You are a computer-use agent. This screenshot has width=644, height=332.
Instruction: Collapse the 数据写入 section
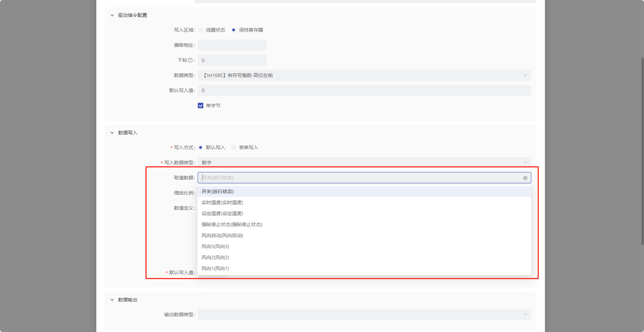tap(112, 133)
